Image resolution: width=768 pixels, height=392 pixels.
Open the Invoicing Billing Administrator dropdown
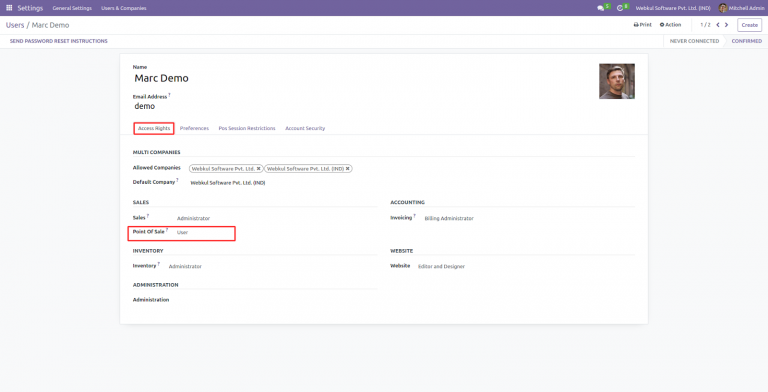(x=449, y=219)
